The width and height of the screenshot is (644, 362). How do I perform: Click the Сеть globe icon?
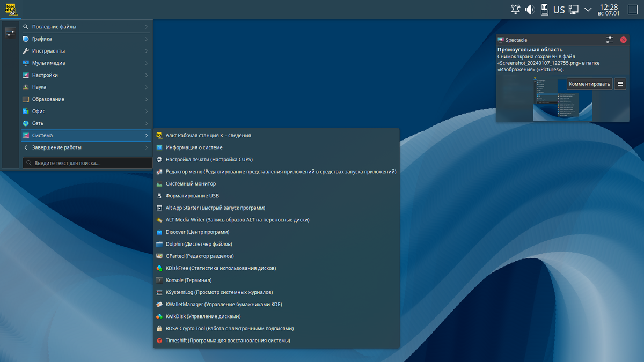[26, 123]
